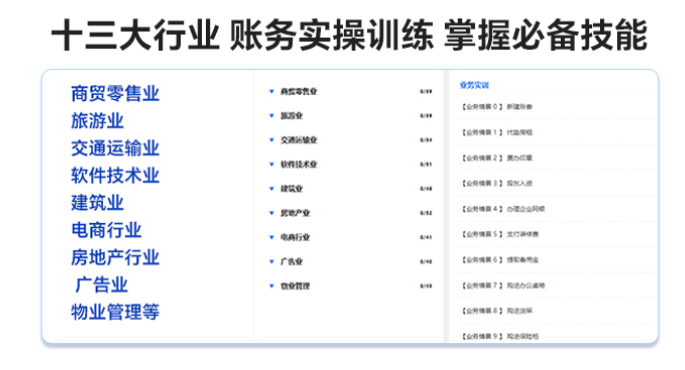685x370 pixels.
Task: Expand the 交通运输业 triangle arrow
Action: [x=271, y=140]
